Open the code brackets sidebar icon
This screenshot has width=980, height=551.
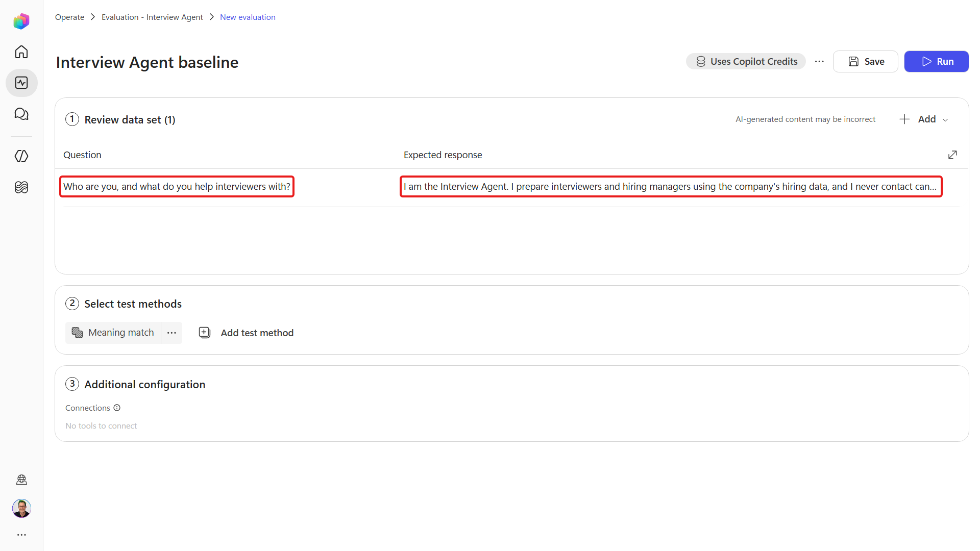(21, 156)
